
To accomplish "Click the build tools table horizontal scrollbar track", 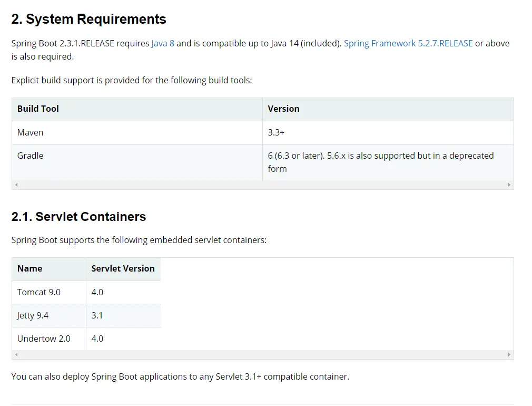I will tap(263, 185).
